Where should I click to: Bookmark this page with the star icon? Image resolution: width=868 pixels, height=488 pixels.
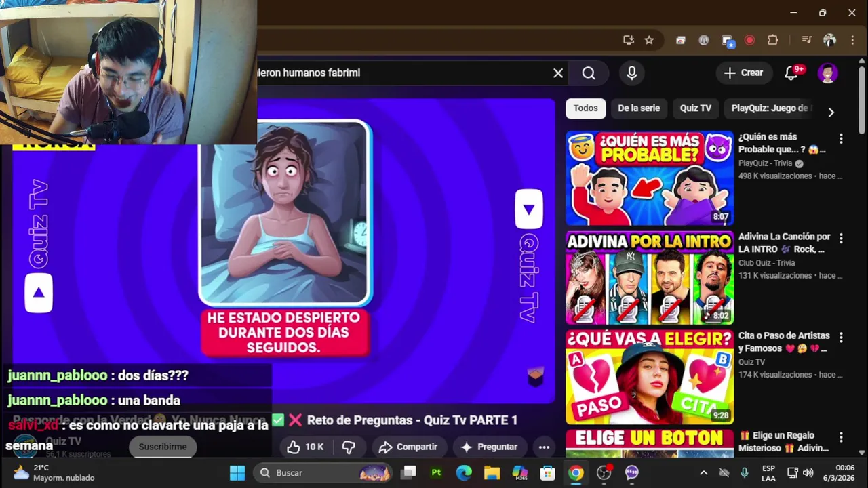pos(649,40)
